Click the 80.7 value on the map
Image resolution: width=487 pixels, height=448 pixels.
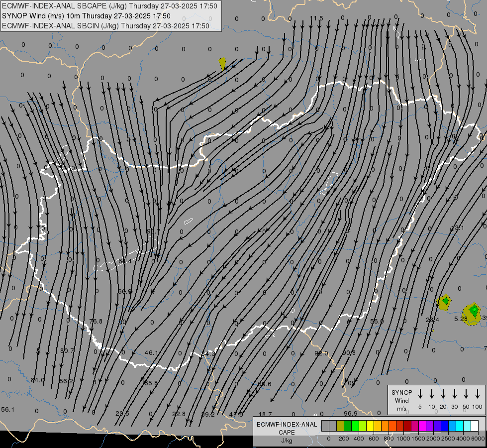point(67,351)
